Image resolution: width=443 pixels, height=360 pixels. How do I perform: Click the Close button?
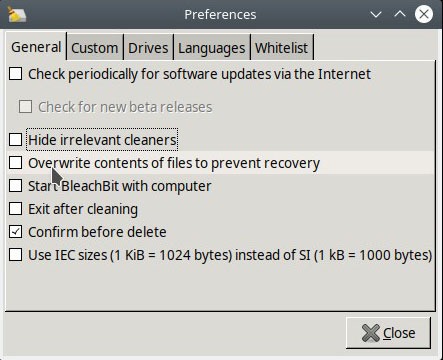click(388, 333)
